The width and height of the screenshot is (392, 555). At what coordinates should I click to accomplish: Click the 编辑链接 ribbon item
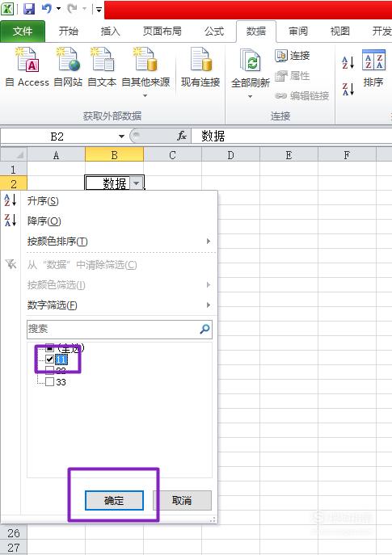(x=302, y=95)
